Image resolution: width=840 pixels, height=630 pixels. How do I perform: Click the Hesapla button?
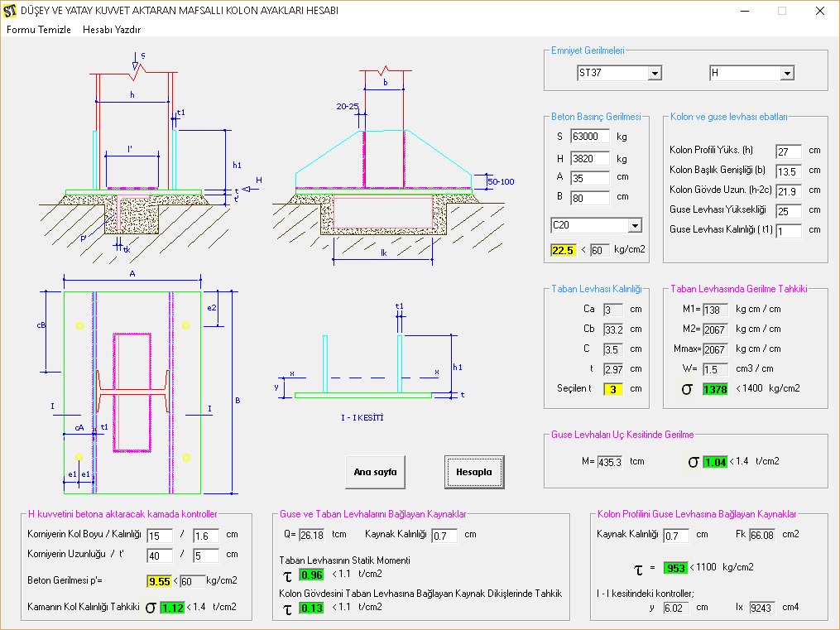tap(474, 472)
